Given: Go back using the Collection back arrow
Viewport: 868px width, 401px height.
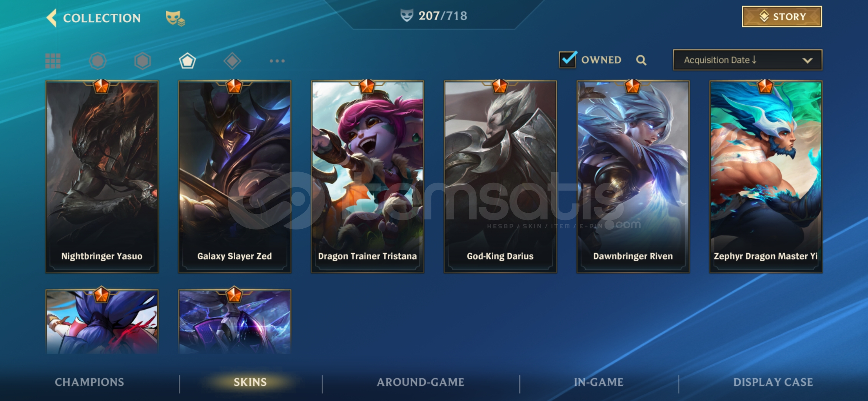Looking at the screenshot, I should tap(52, 18).
